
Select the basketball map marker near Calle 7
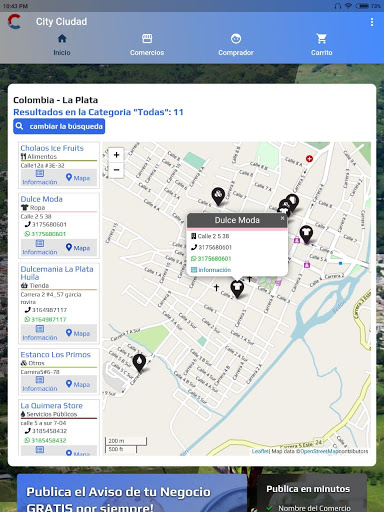[x=218, y=196]
